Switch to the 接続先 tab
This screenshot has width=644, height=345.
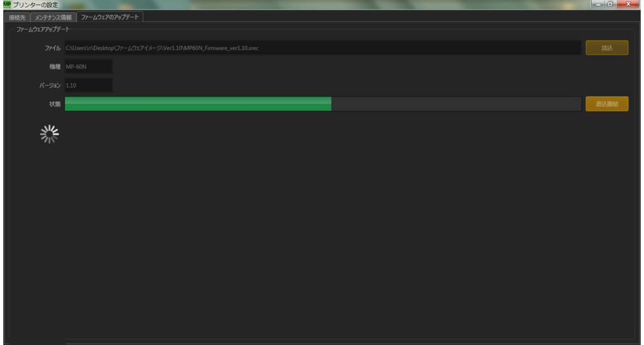coord(17,17)
